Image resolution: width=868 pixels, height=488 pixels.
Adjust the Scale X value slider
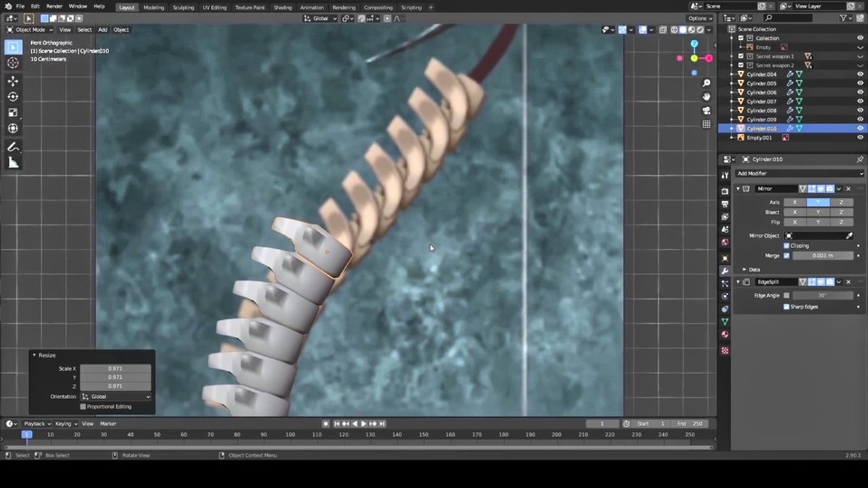point(115,369)
